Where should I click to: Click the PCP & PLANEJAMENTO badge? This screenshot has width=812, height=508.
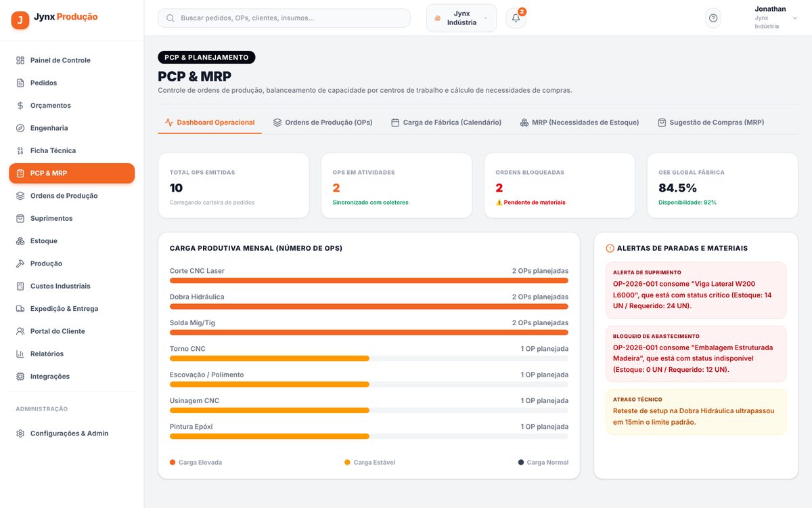[206, 58]
